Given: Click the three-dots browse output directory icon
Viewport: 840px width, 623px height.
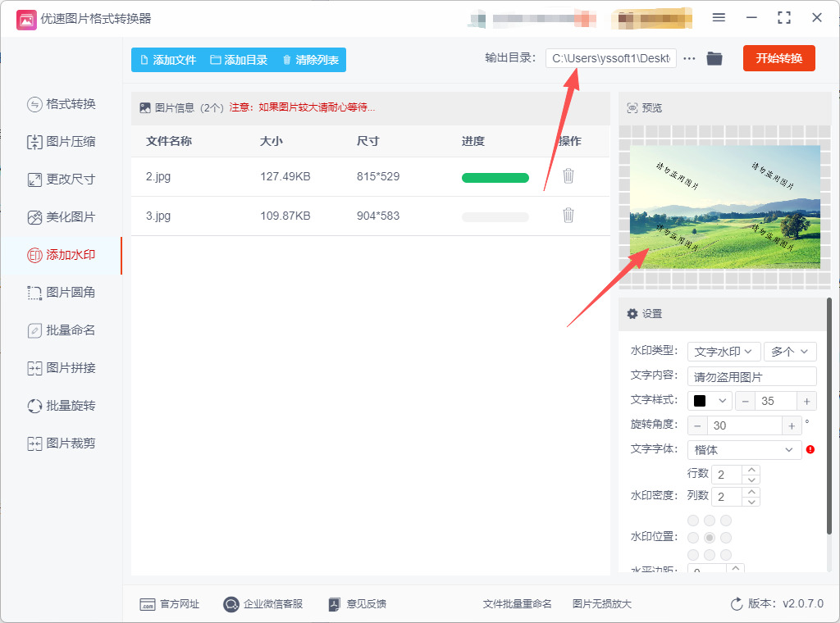Looking at the screenshot, I should pos(689,59).
